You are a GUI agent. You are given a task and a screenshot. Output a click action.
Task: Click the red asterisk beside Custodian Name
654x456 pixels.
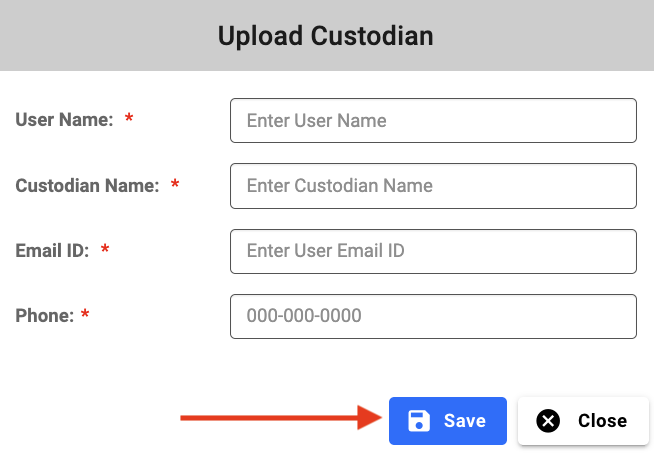[x=175, y=185]
